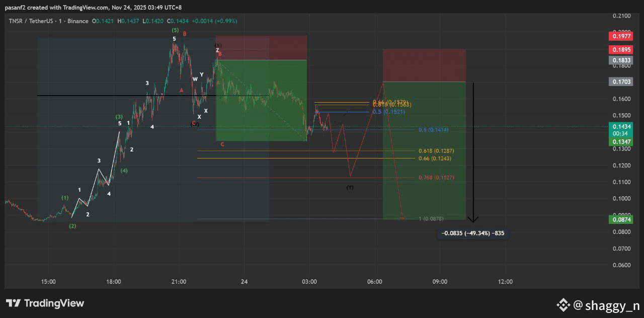Click the 06:00 time axis label
Viewport: 644px width, 318px height.
(x=375, y=282)
